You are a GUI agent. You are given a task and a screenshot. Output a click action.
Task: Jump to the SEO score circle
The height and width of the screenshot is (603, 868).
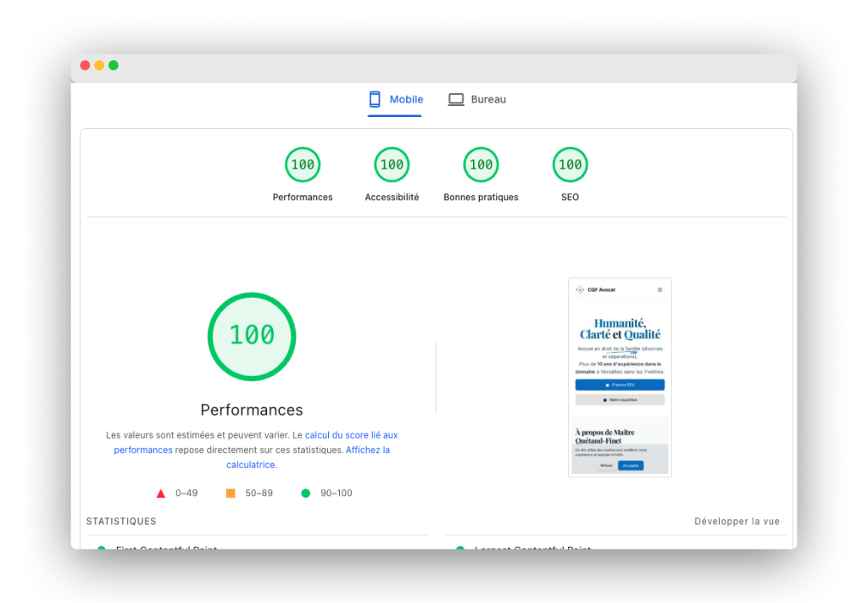pyautogui.click(x=570, y=165)
